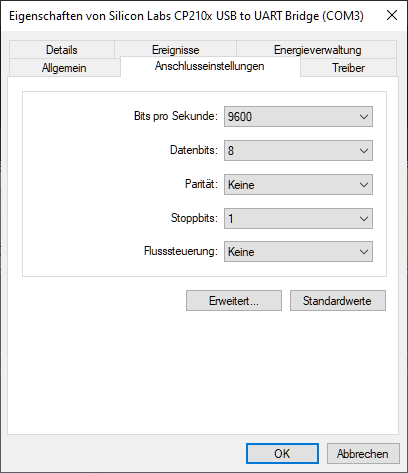Screen dimensions: 408x473
Task: Click the chevron arrow of Flusssteuerung field
Action: [x=364, y=252]
